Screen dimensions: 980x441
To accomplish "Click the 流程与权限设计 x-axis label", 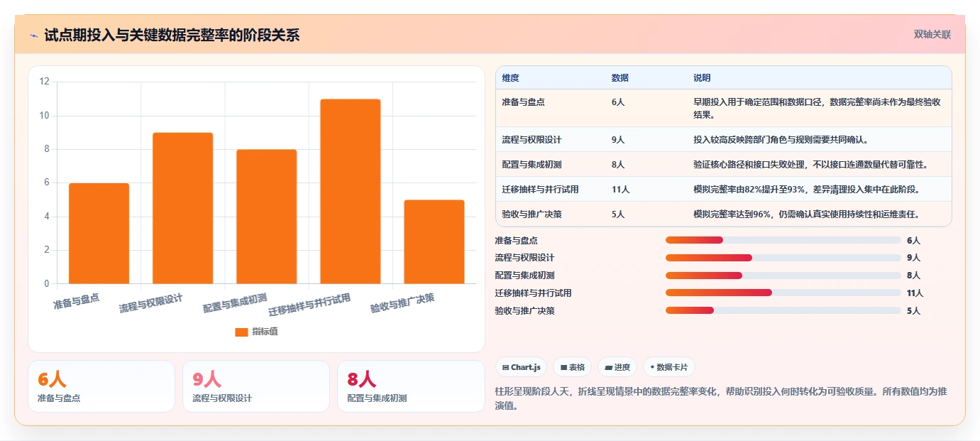I will click(151, 303).
